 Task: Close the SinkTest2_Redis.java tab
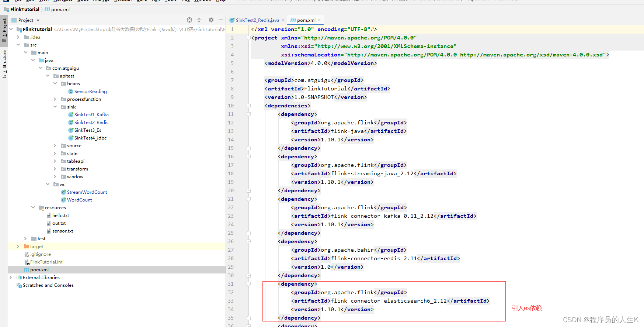pos(283,20)
